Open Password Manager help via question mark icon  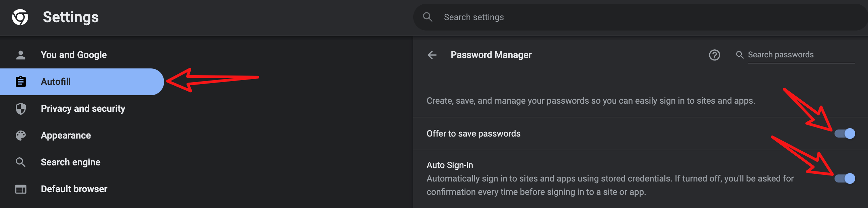click(714, 55)
